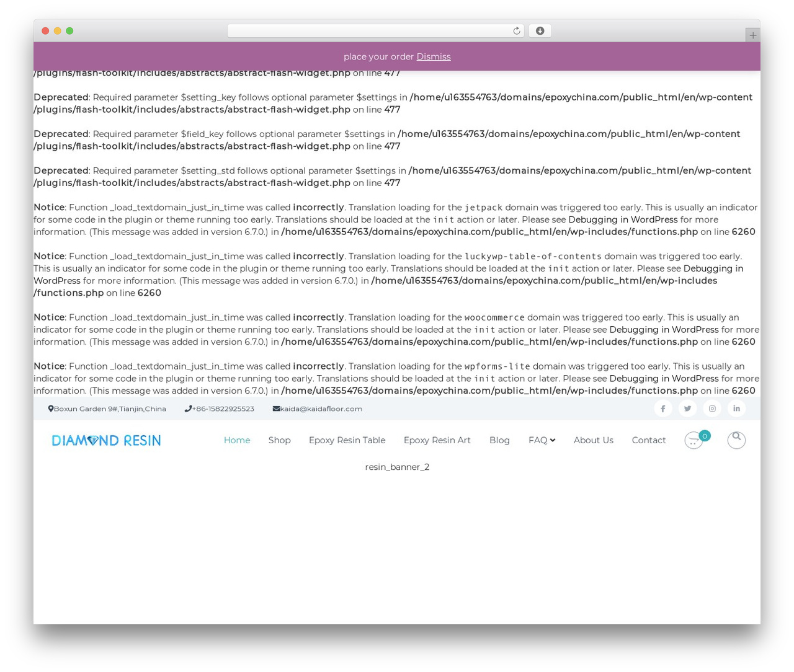Screen dimensions: 794x672
Task: Click the browser download arrow icon
Action: pos(540,31)
